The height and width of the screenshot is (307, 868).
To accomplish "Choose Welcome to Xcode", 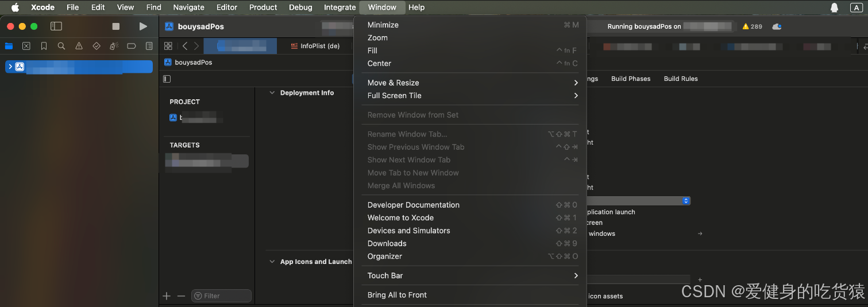I will [x=470, y=218].
